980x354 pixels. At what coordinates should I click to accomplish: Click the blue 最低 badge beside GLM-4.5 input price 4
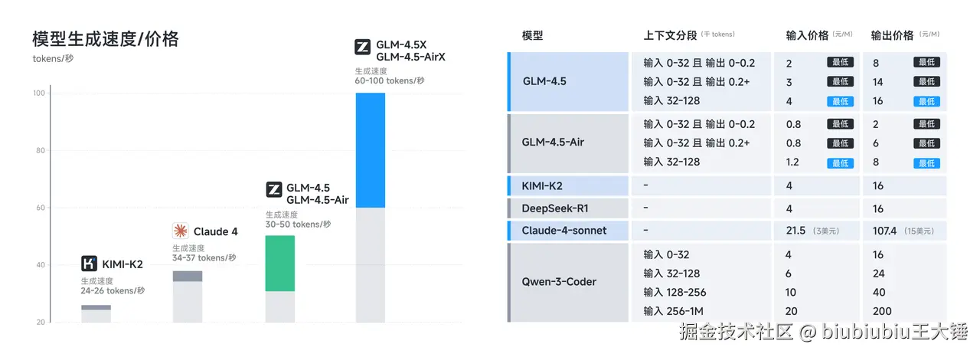coord(840,101)
